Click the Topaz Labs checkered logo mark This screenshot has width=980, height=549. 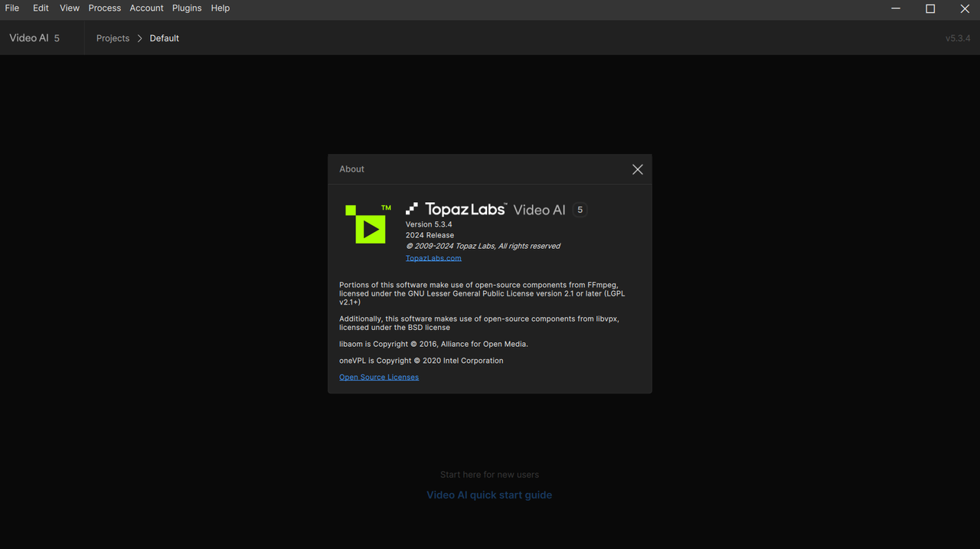(x=412, y=209)
